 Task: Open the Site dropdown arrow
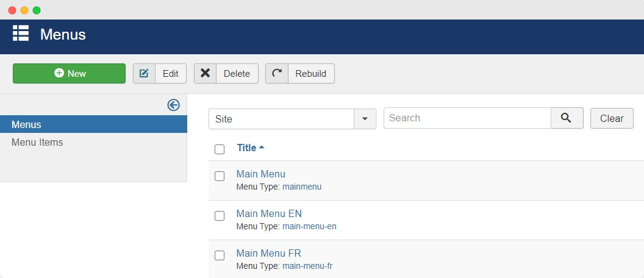(x=365, y=119)
